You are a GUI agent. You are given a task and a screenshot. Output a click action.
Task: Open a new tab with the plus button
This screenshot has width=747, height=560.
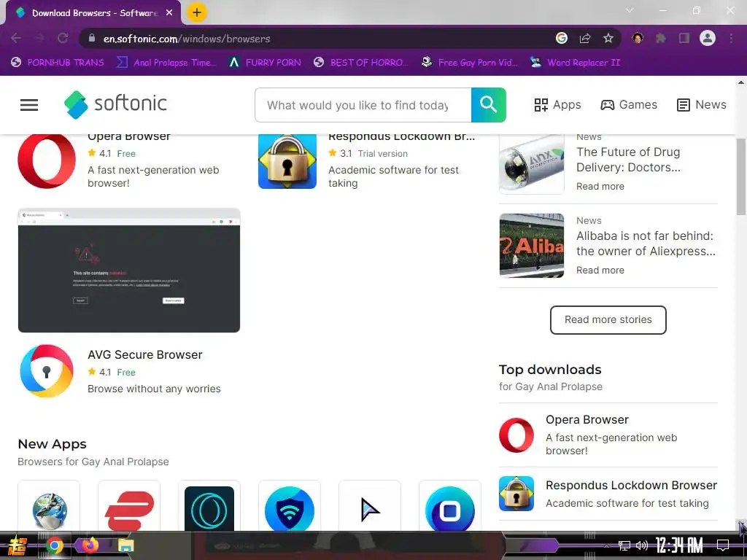point(197,12)
